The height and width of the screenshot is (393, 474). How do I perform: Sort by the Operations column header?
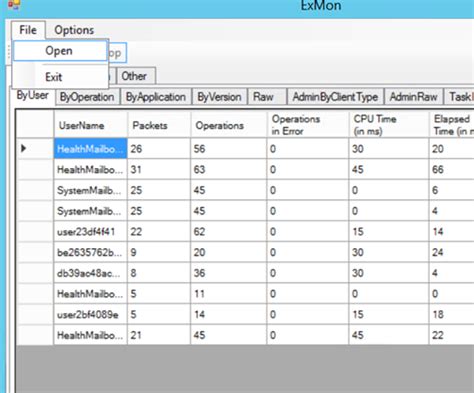pos(229,125)
